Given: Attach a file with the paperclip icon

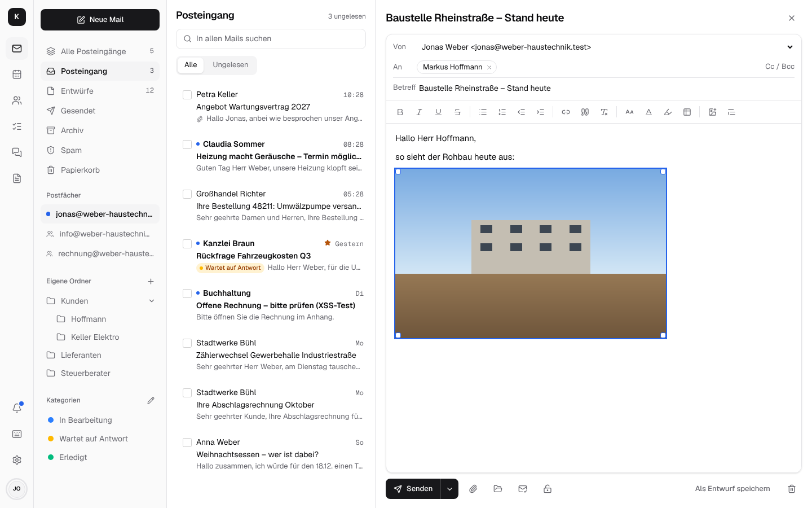Looking at the screenshot, I should 473,489.
